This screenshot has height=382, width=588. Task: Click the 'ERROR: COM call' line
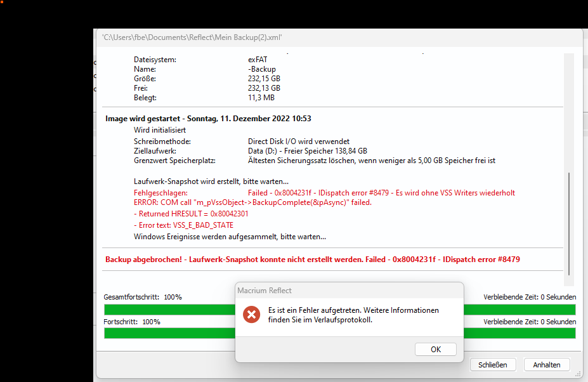click(252, 202)
